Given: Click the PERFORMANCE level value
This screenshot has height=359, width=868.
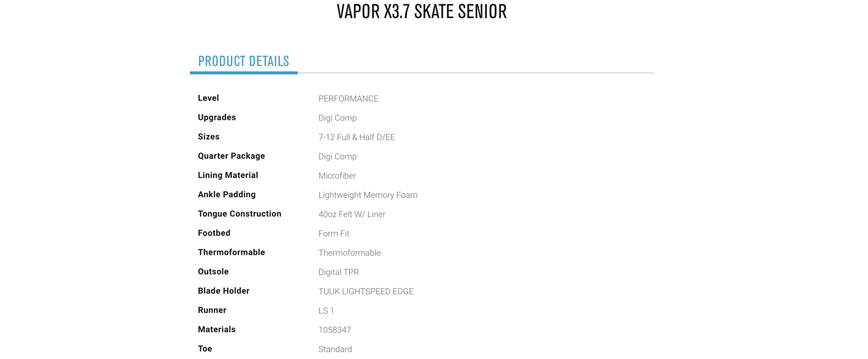Looking at the screenshot, I should pos(348,99).
